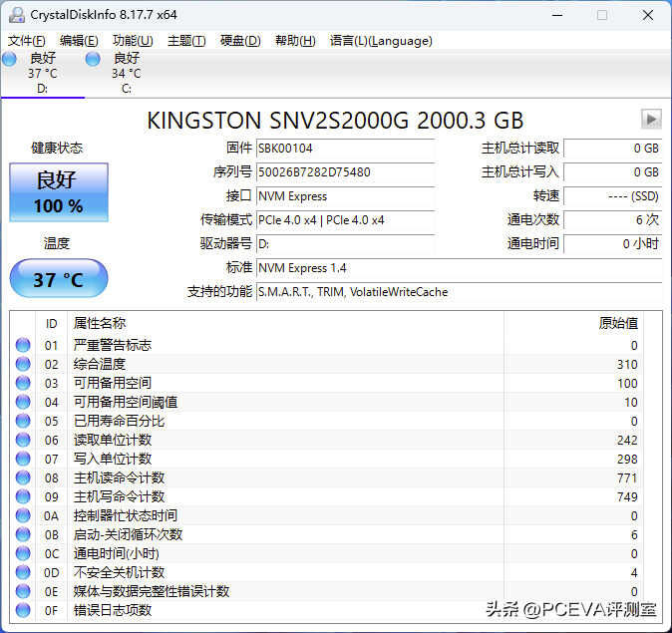Click the ID column header
This screenshot has width=672, height=633.
[52, 324]
